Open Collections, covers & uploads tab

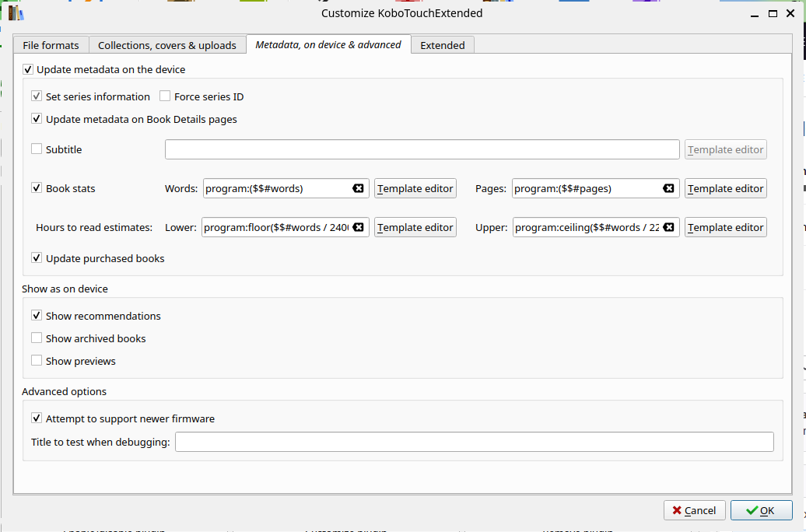point(167,45)
